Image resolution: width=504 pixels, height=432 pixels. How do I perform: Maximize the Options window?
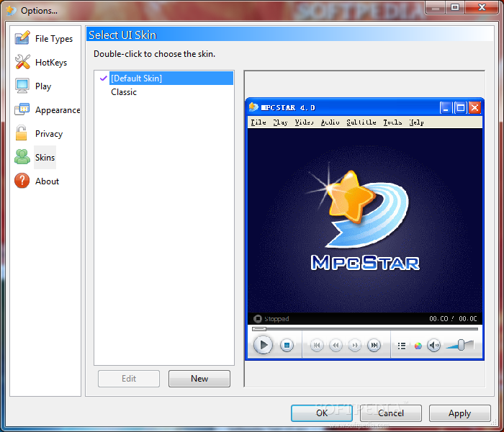click(455, 7)
